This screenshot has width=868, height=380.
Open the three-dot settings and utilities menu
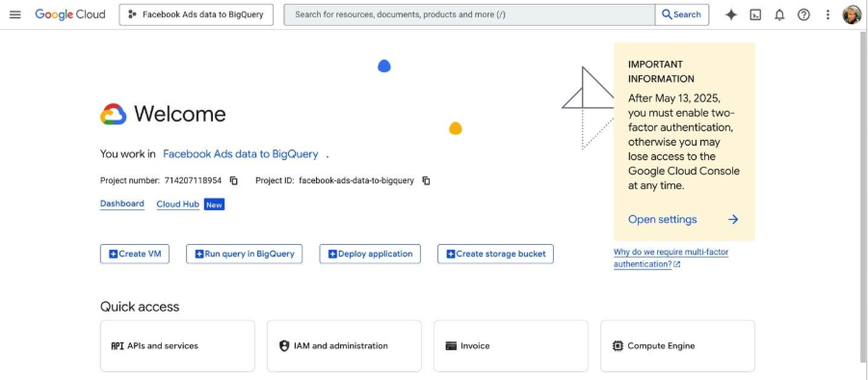828,15
